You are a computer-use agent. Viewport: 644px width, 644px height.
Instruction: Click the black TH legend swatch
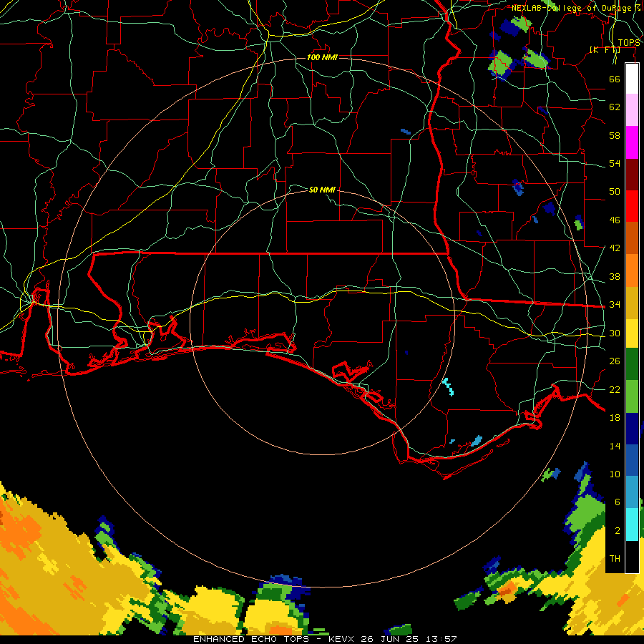coord(632,557)
